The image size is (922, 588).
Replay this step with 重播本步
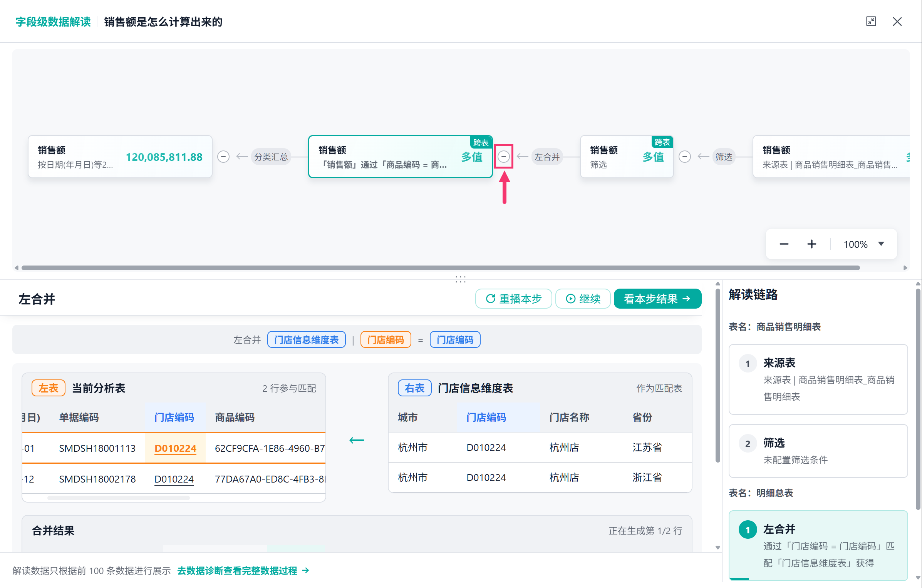(x=514, y=299)
